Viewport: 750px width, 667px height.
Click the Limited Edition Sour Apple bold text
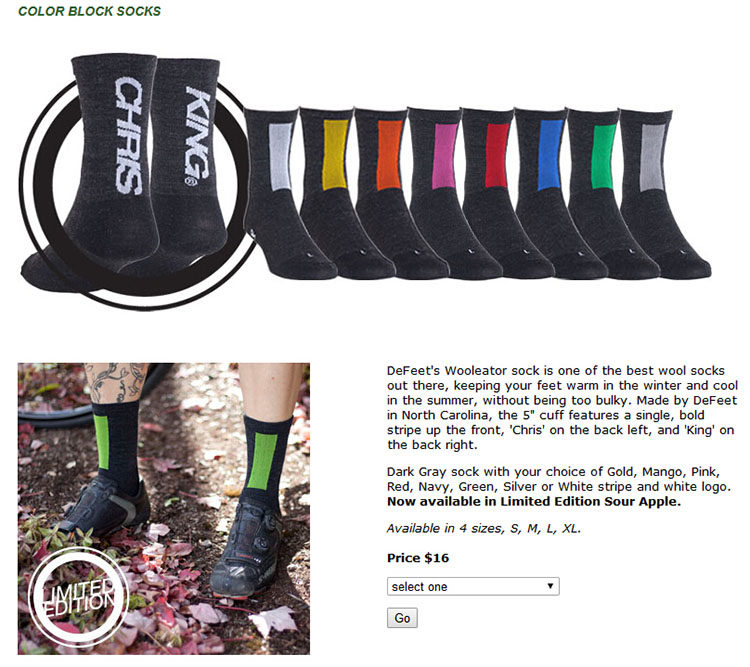click(533, 501)
